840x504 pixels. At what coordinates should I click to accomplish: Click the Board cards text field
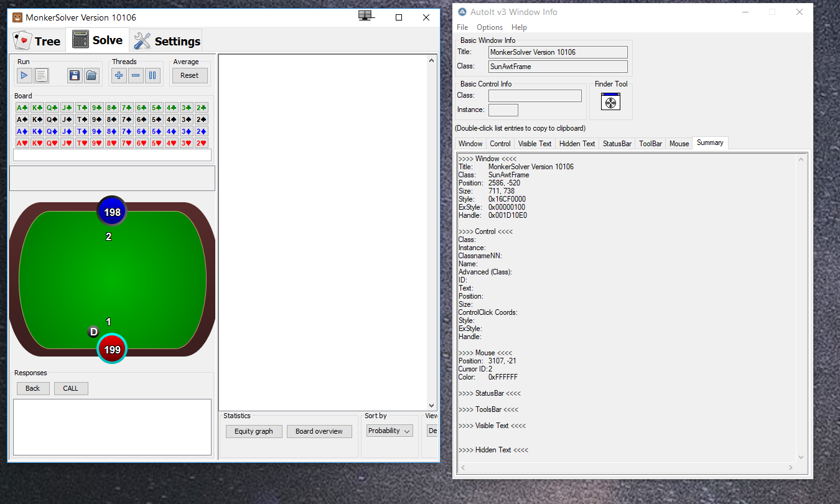click(x=113, y=155)
